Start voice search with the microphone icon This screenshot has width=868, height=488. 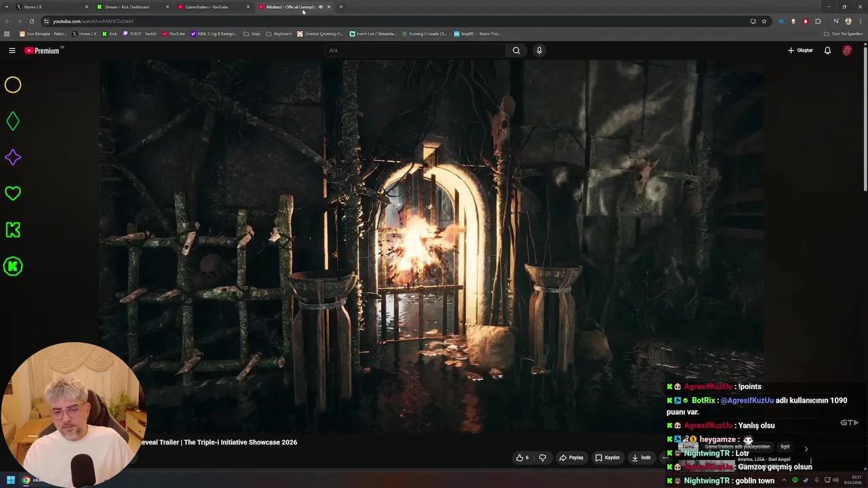(539, 50)
